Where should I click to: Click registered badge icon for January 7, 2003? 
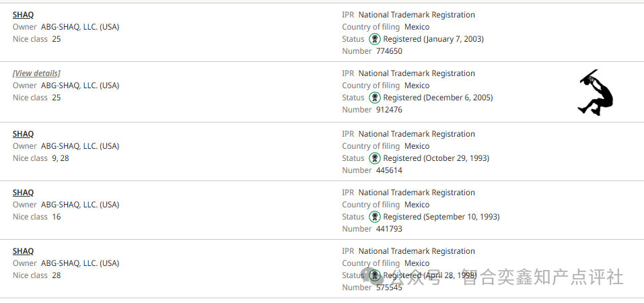(x=375, y=39)
